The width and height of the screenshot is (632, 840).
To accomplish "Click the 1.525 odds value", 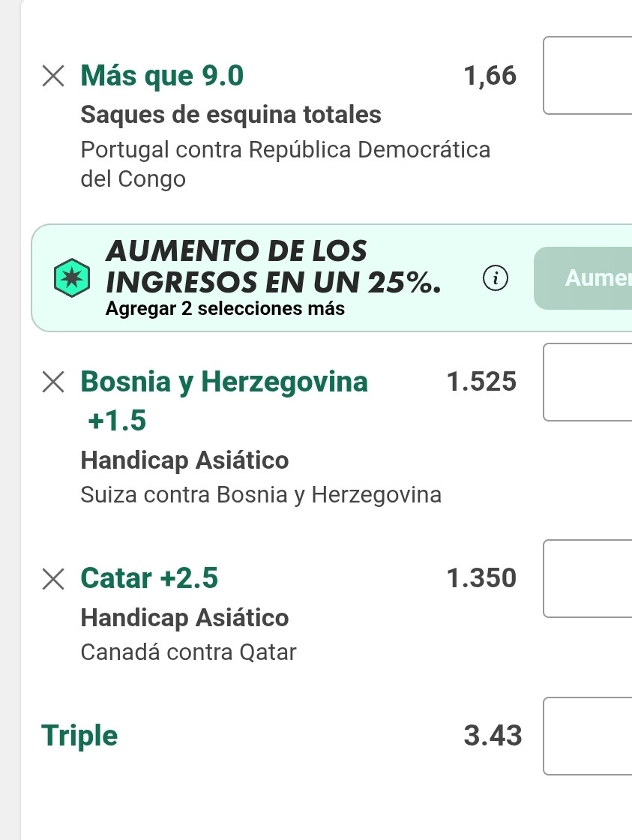I will pyautogui.click(x=481, y=382).
